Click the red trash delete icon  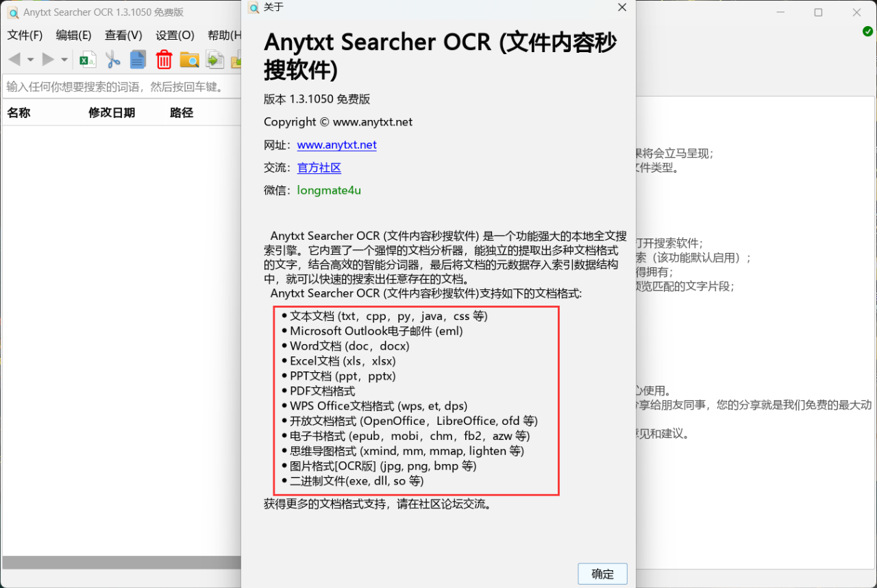point(164,60)
